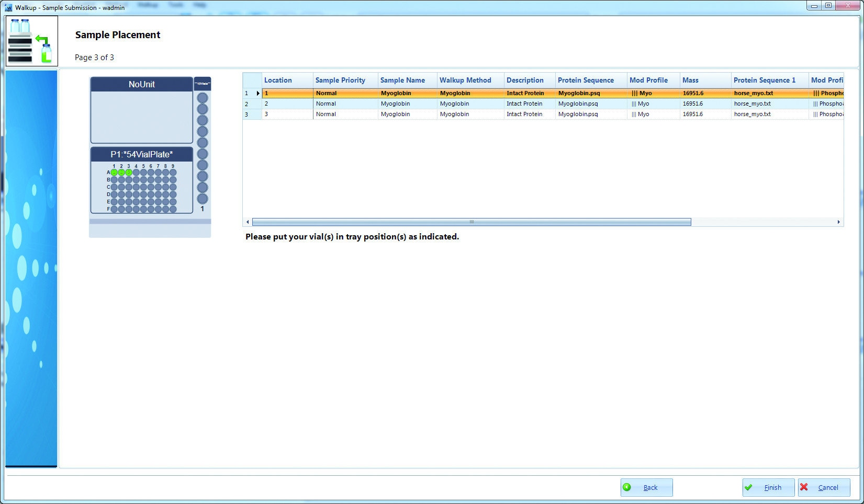Click the sample submission instrument icon
This screenshot has width=864, height=504.
pyautogui.click(x=31, y=41)
